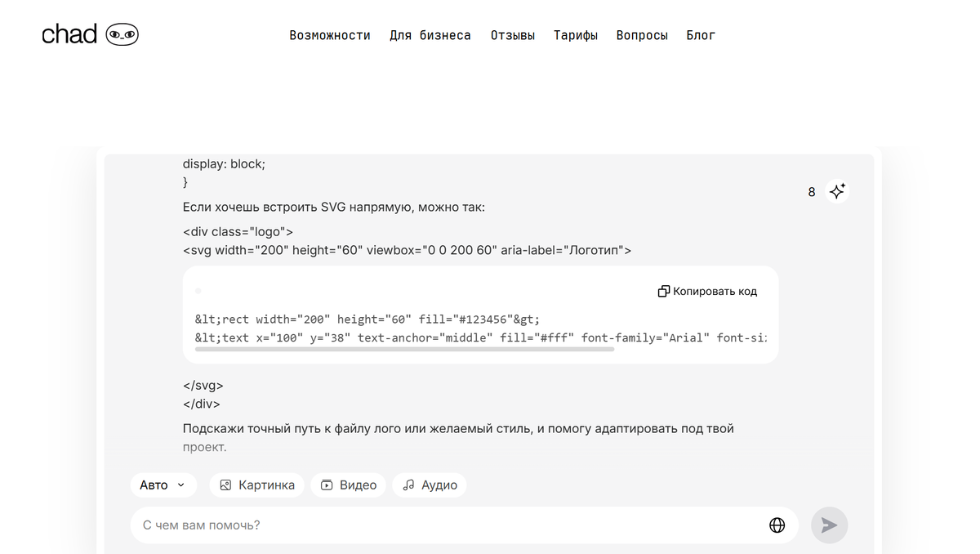Screen dimensions: 980x554
Task: Click the horizontal scrollbar under the code snippet
Action: (x=404, y=349)
